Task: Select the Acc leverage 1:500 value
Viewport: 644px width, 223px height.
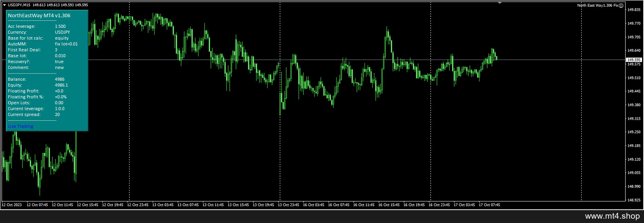Action: click(60, 26)
